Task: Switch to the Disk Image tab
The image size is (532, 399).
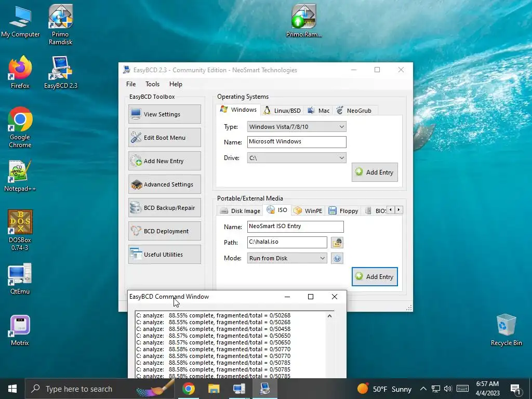Action: pos(240,211)
